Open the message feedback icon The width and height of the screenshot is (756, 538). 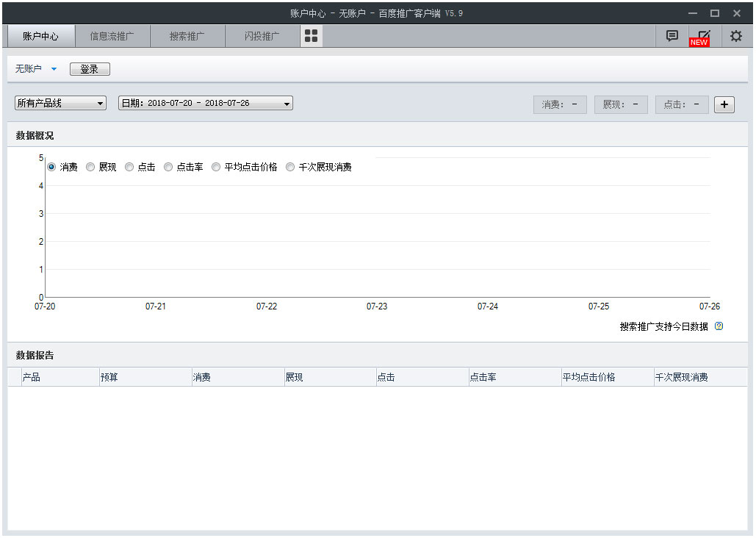pos(672,36)
